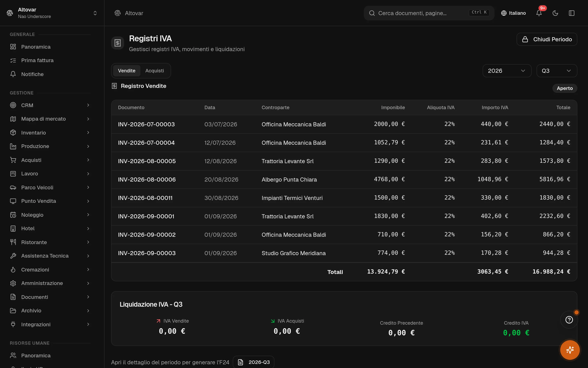
Task: Click the Ristorante utensils icon
Action: tap(13, 242)
